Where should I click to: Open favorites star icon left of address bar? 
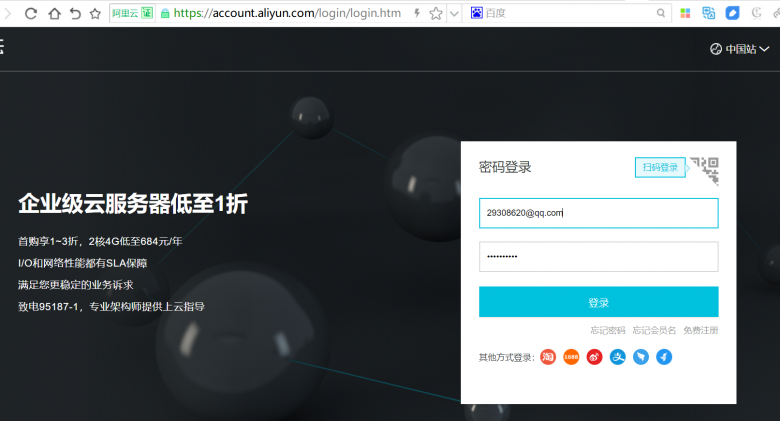[95, 13]
